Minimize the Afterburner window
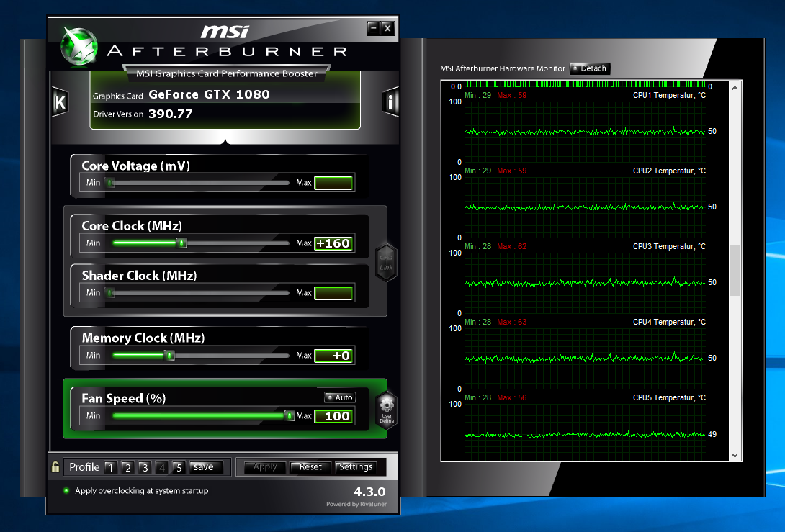 click(373, 29)
